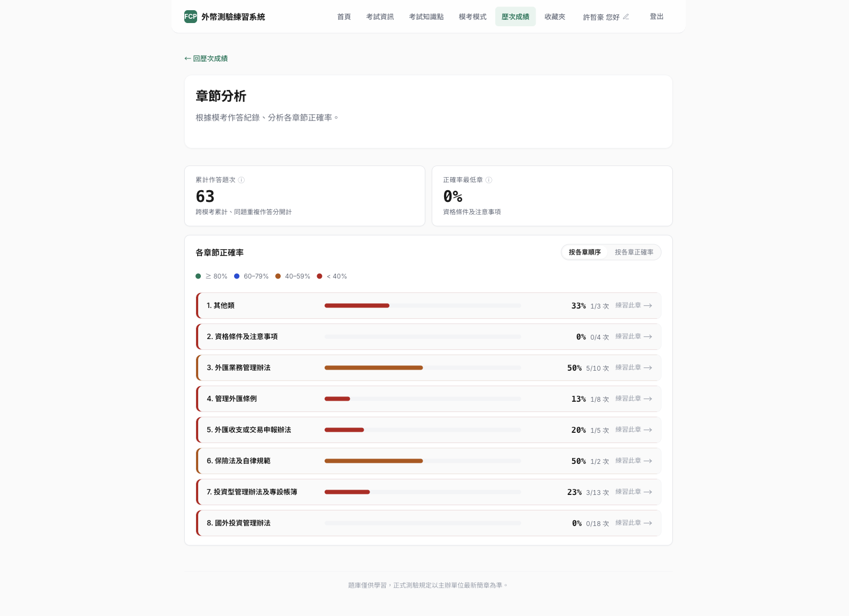Viewport: 849px width, 616px height.
Task: Click the 20% accuracy value
Action: tap(578, 430)
